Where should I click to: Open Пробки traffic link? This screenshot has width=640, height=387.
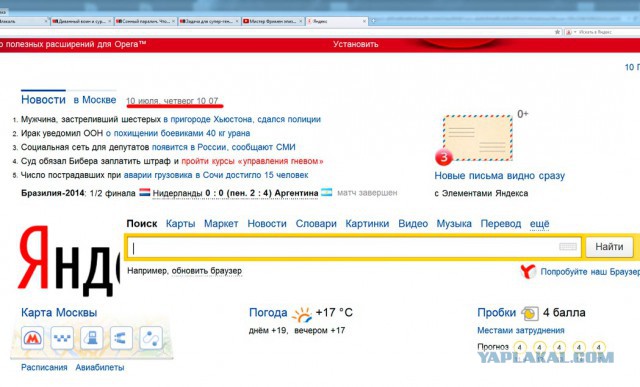coord(497,313)
